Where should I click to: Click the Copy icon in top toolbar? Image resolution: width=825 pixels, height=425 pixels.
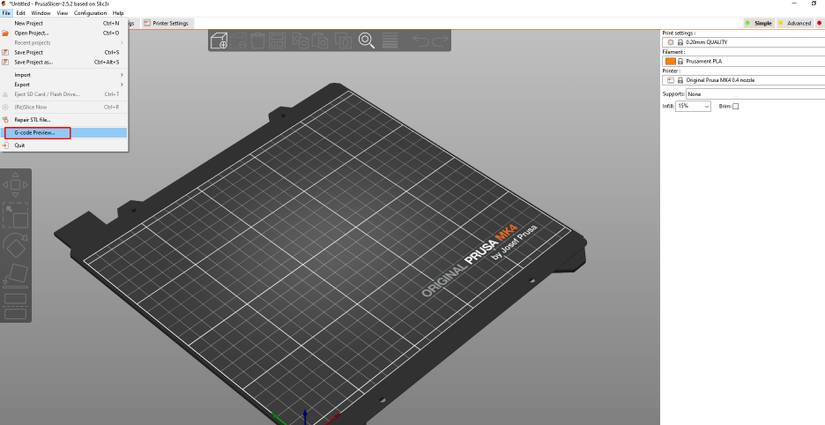click(300, 41)
